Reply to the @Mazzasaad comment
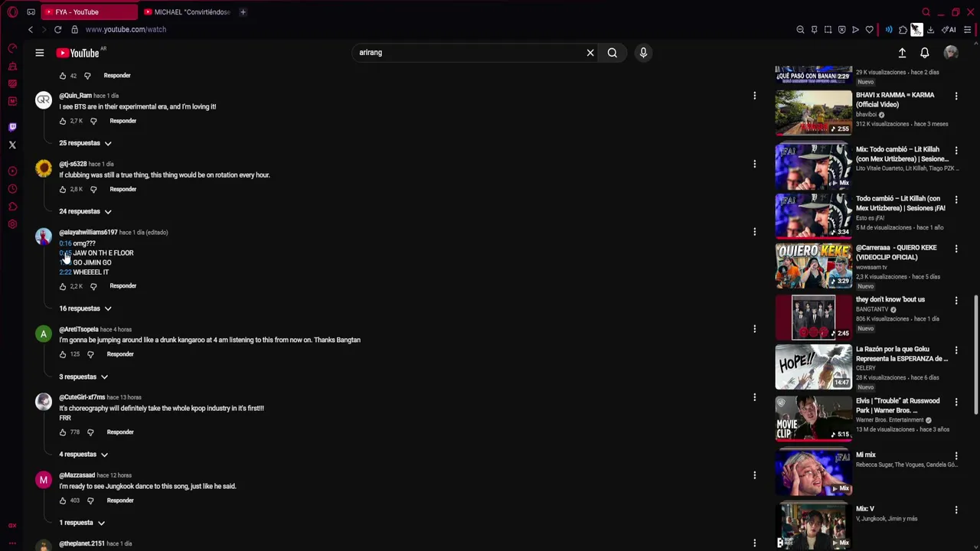This screenshot has height=551, width=980. [120, 500]
